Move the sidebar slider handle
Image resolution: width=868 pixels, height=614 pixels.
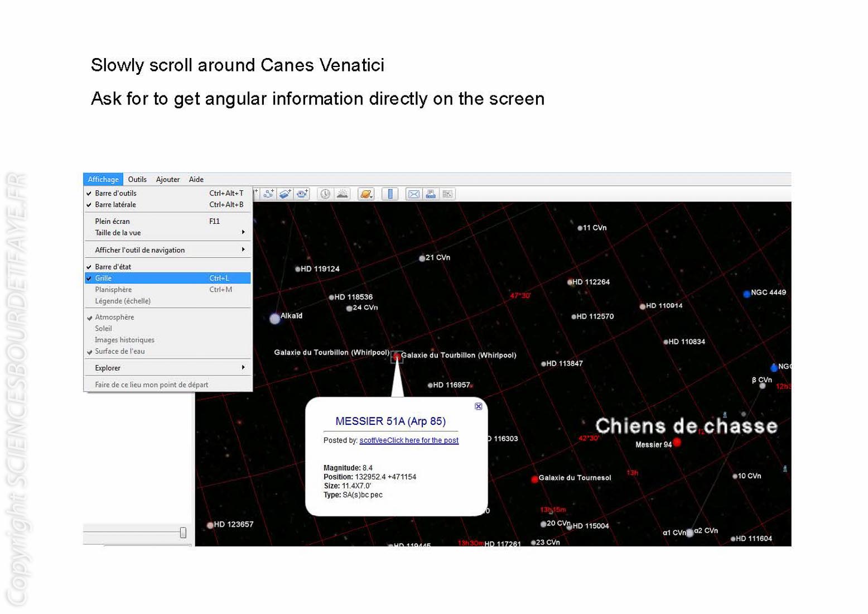pos(183,533)
